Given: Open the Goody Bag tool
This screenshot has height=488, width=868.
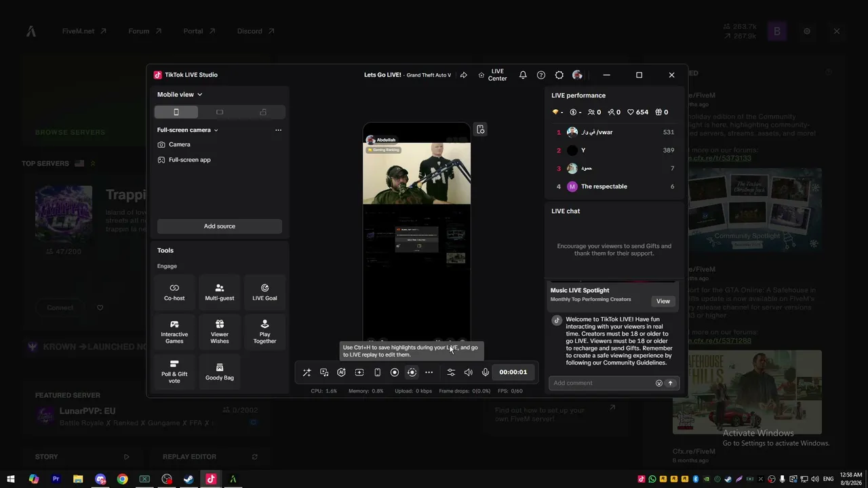Looking at the screenshot, I should coord(220,372).
